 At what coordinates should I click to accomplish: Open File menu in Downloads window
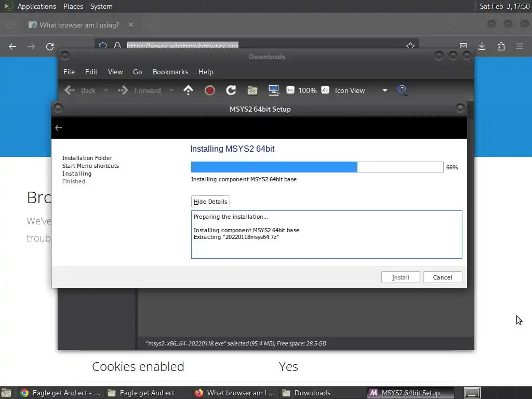pos(69,72)
